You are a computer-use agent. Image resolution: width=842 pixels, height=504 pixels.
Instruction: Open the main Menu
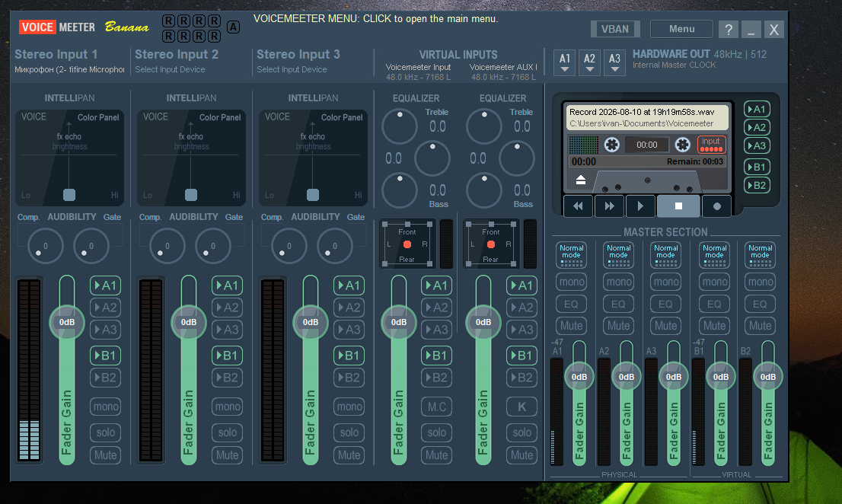pyautogui.click(x=681, y=29)
